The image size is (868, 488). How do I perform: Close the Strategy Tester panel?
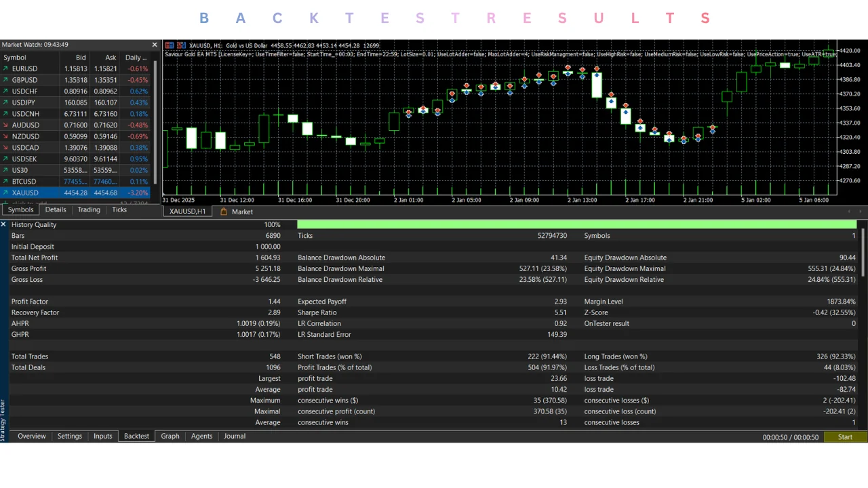tap(3, 224)
